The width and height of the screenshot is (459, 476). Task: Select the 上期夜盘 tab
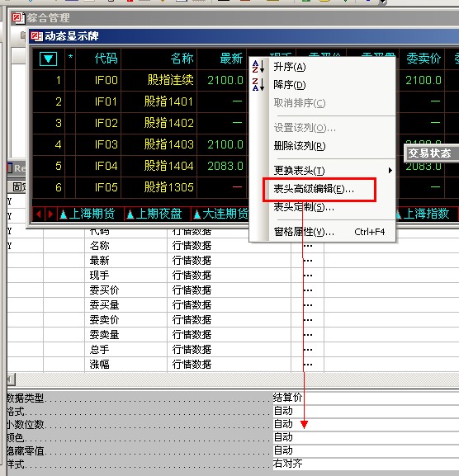point(154,214)
